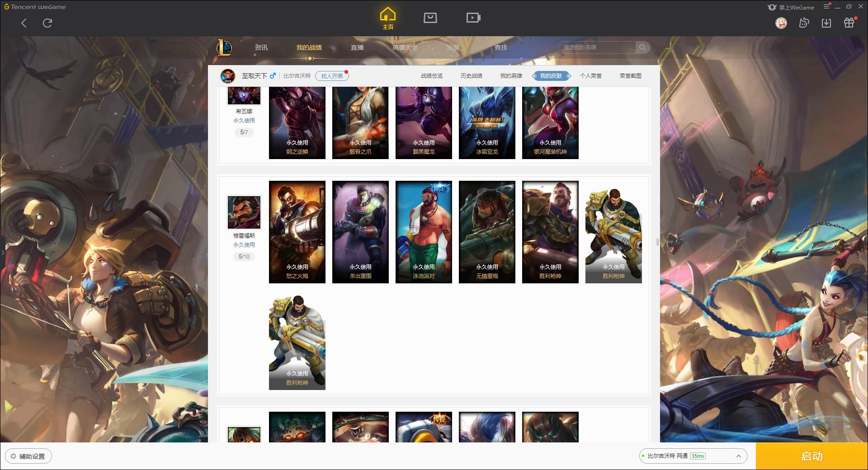Switch to 直播 tab
The height and width of the screenshot is (470, 868).
[357, 47]
